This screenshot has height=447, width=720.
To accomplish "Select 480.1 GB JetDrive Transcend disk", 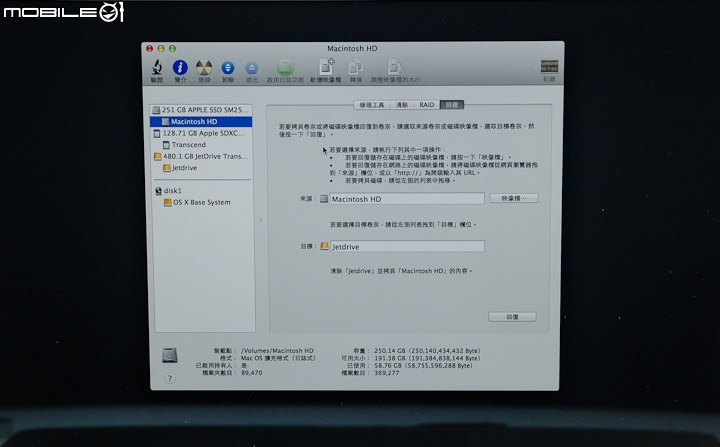I will [x=201, y=156].
